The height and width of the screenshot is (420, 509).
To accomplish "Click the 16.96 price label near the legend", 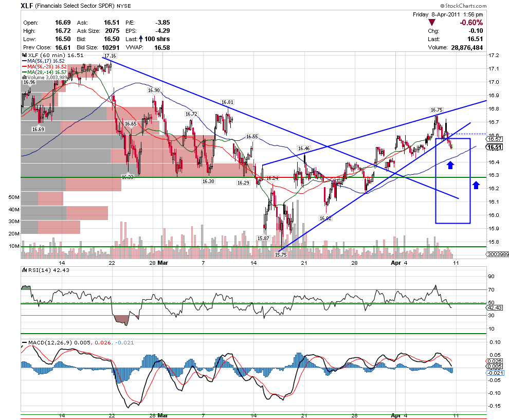I will [x=29, y=82].
